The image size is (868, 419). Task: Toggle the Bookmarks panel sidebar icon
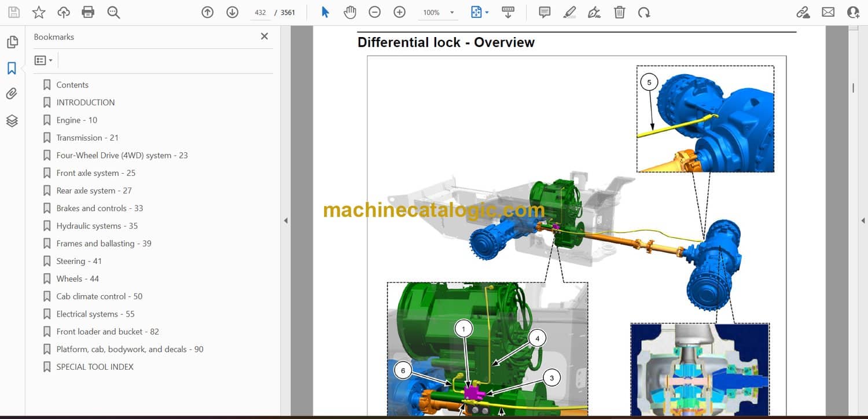(12, 68)
